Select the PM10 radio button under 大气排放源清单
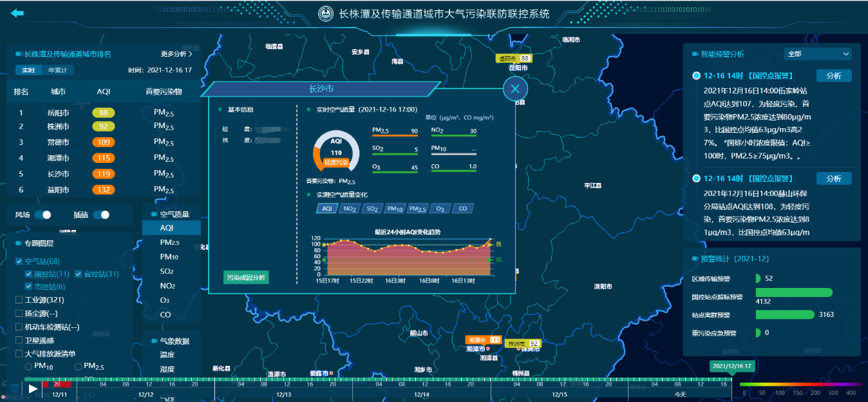868x402 pixels. pos(27,366)
